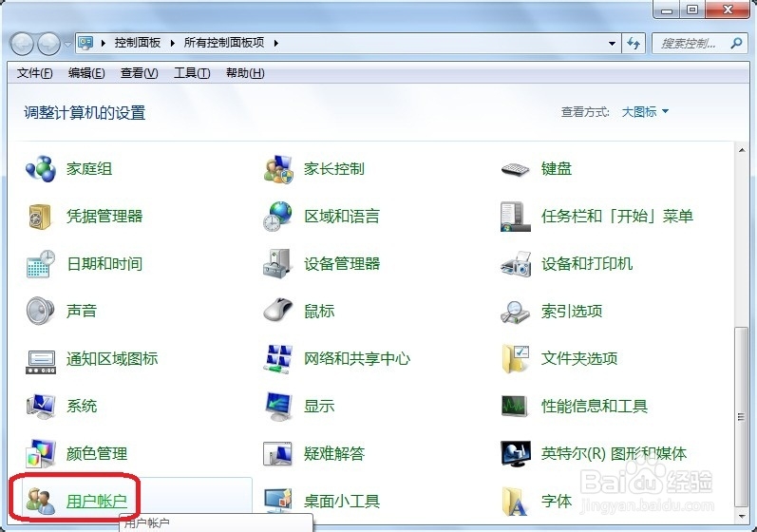Expand the arrow after 所有控制面板项
This screenshot has width=757, height=532.
275,43
